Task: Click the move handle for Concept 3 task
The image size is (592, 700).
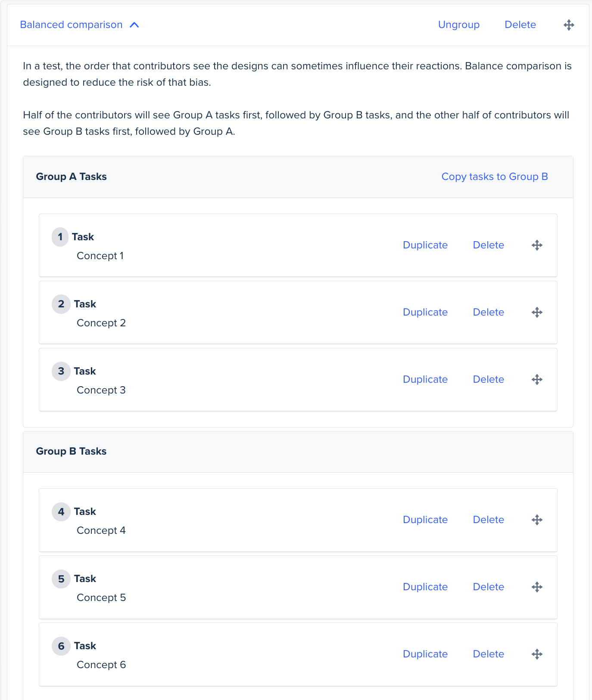Action: coord(537,380)
